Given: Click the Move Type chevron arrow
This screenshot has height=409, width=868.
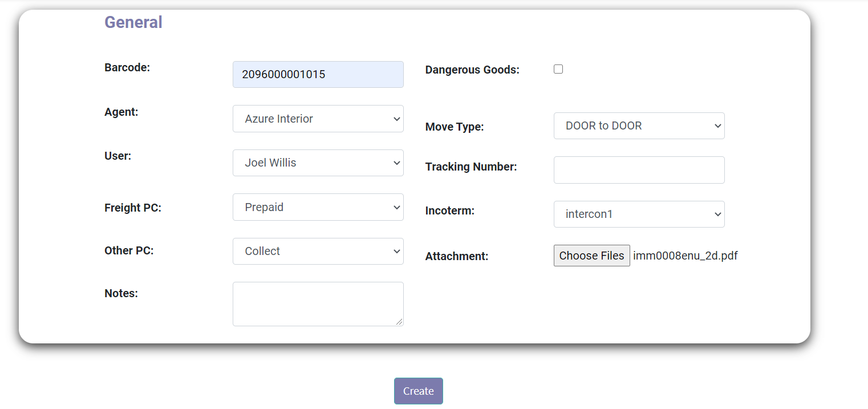Looking at the screenshot, I should 718,125.
